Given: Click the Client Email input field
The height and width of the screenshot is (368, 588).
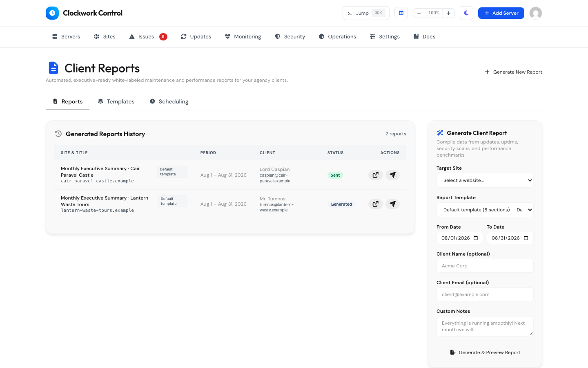Looking at the screenshot, I should tap(485, 294).
